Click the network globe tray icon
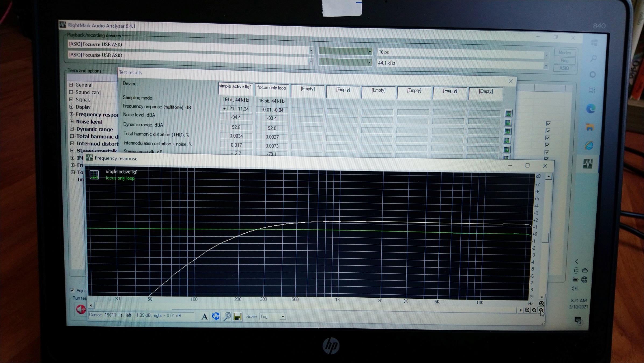Image resolution: width=644 pixels, height=363 pixels. (584, 280)
